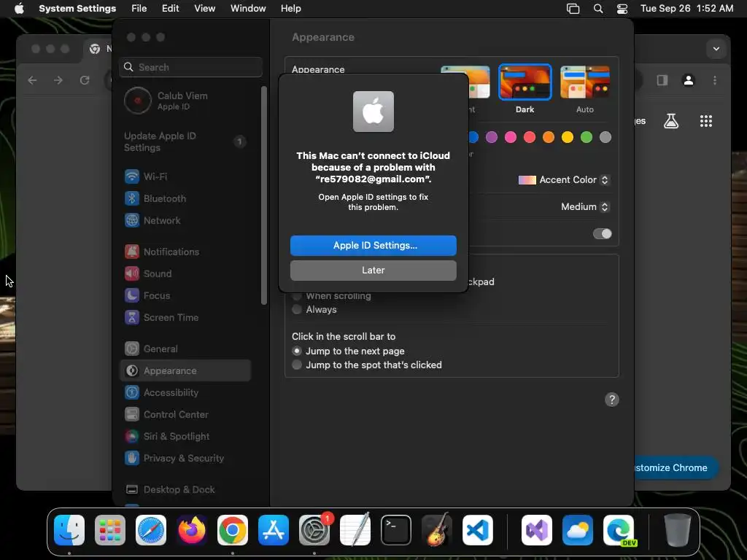This screenshot has height=560, width=747.
Task: Open GarageBand from the Dock
Action: click(x=437, y=530)
